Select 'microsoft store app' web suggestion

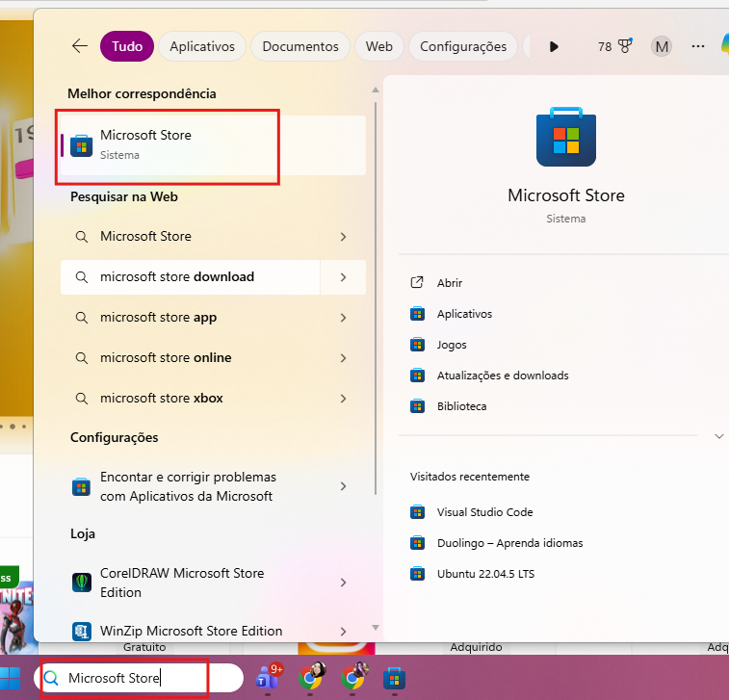pyautogui.click(x=191, y=318)
